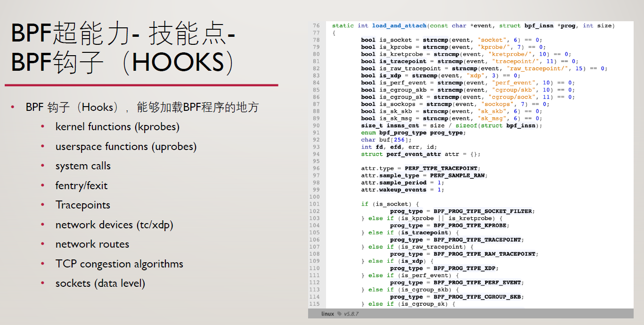Image resolution: width=644 pixels, height=325 pixels.
Task: Click line number 76 in code gutter
Action: [316, 25]
